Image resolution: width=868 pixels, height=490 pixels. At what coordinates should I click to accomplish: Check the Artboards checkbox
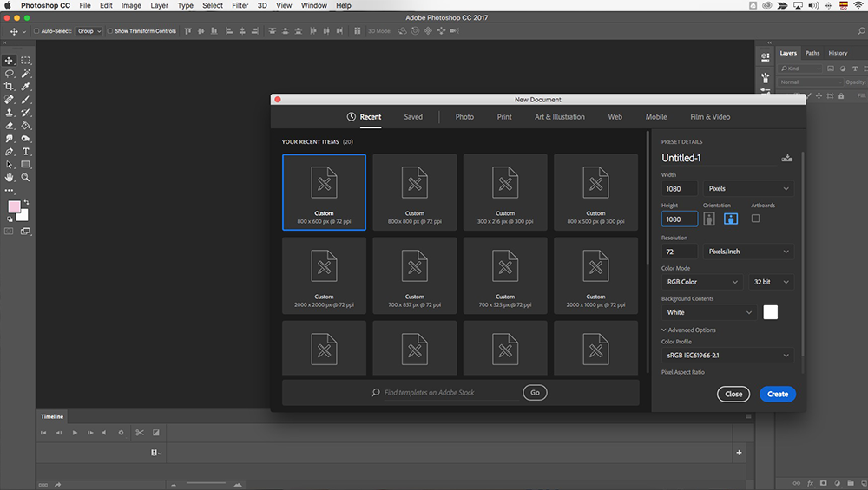[x=756, y=219]
